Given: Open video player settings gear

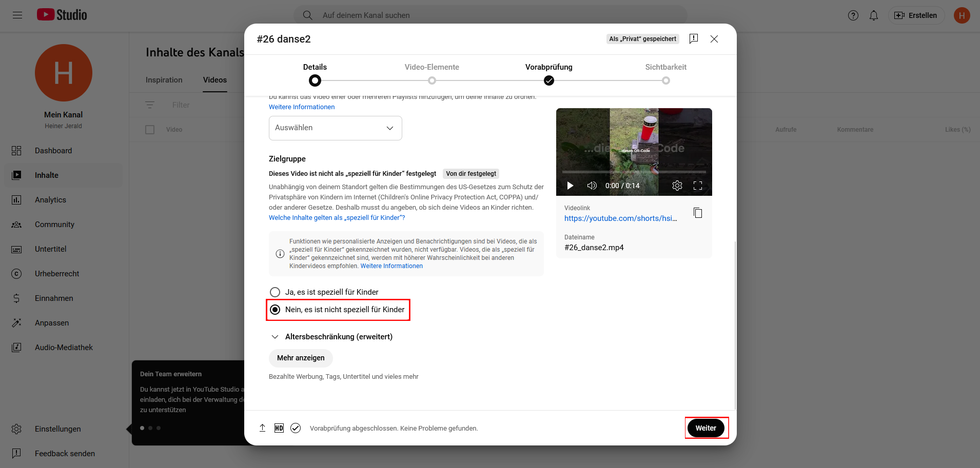Looking at the screenshot, I should [677, 186].
